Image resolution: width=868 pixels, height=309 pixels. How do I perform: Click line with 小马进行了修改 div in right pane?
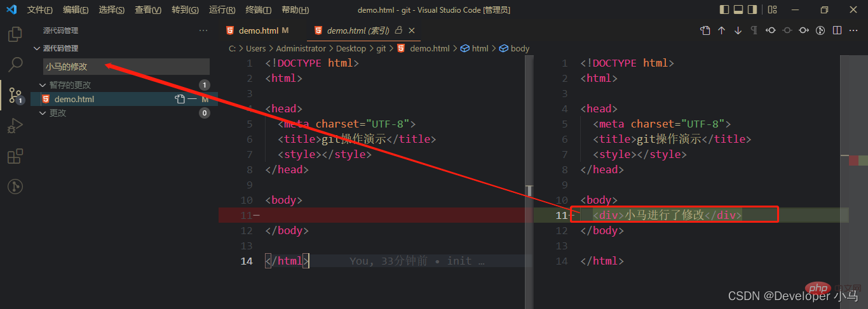(667, 215)
